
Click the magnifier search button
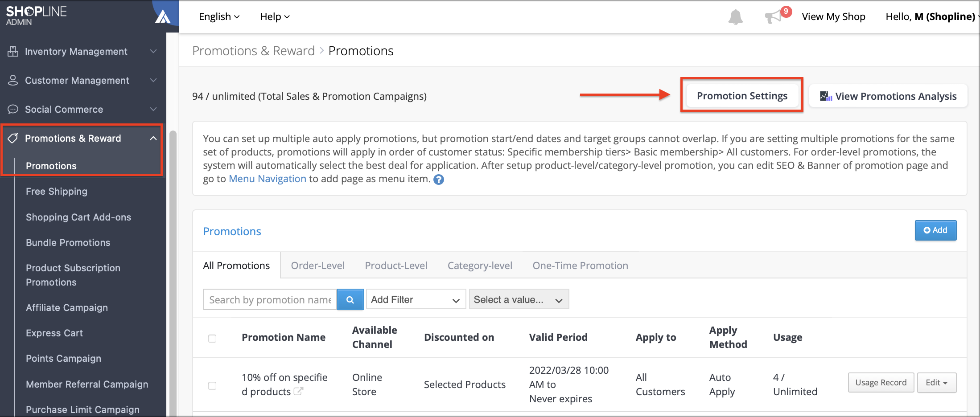click(x=350, y=300)
